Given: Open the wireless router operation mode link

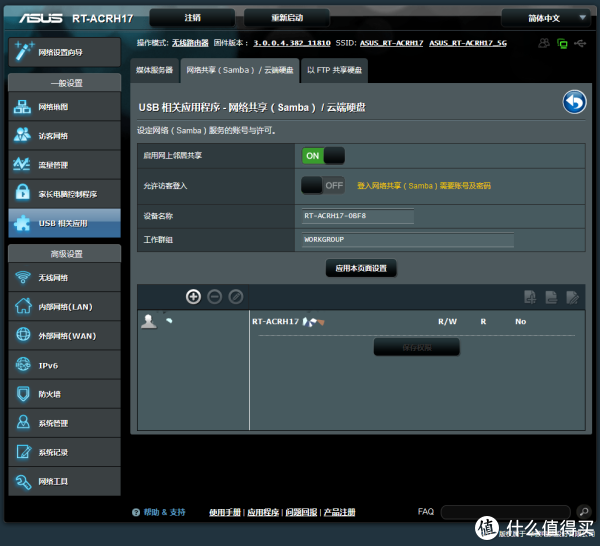Looking at the screenshot, I should (x=190, y=43).
